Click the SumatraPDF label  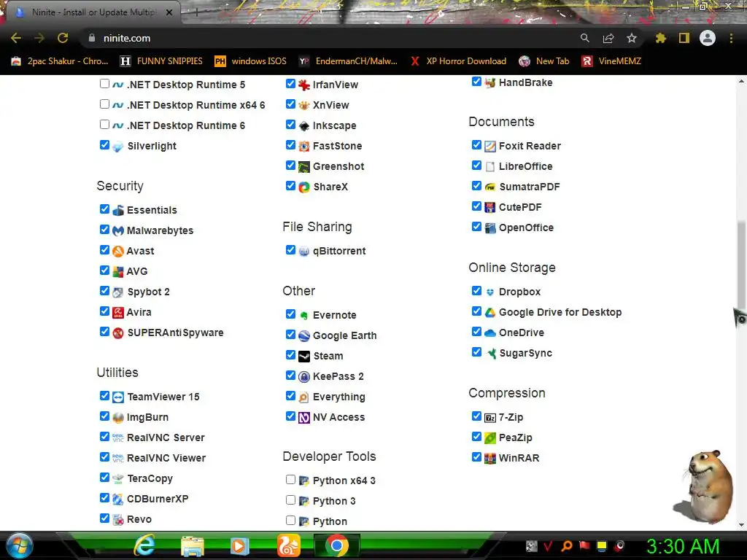(530, 187)
